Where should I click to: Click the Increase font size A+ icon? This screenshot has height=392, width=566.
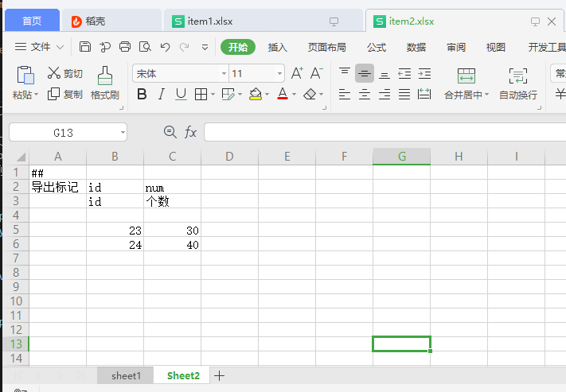(x=297, y=73)
